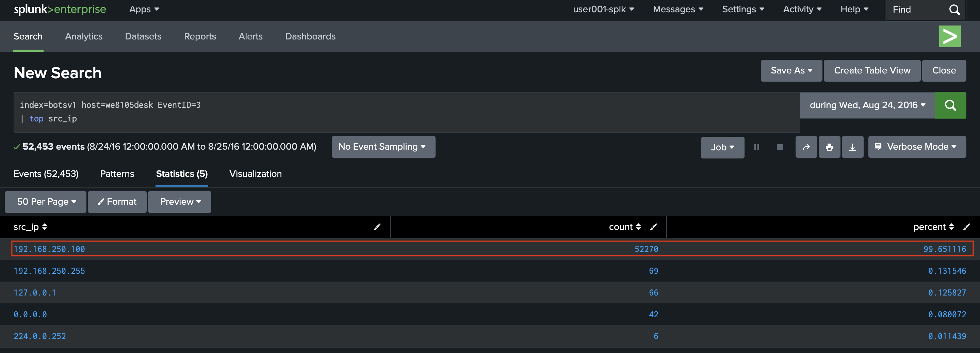Stop the search job
980x353 pixels.
pos(780,147)
